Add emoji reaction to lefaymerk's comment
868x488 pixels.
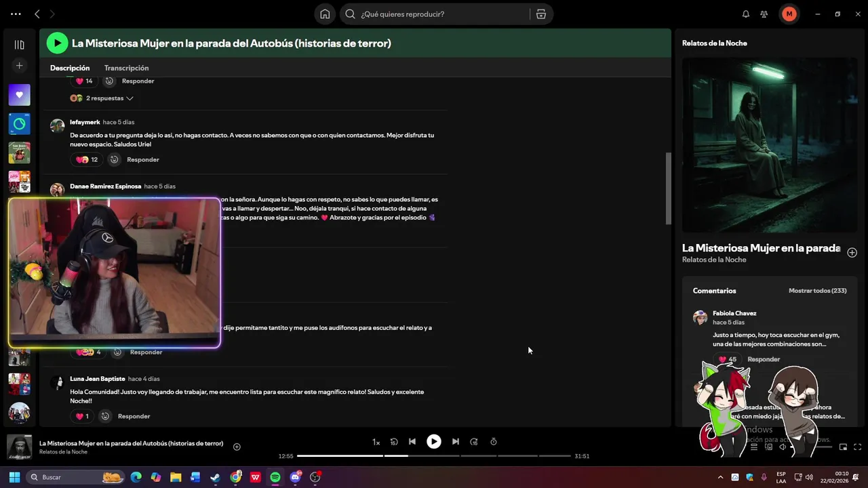click(x=114, y=160)
